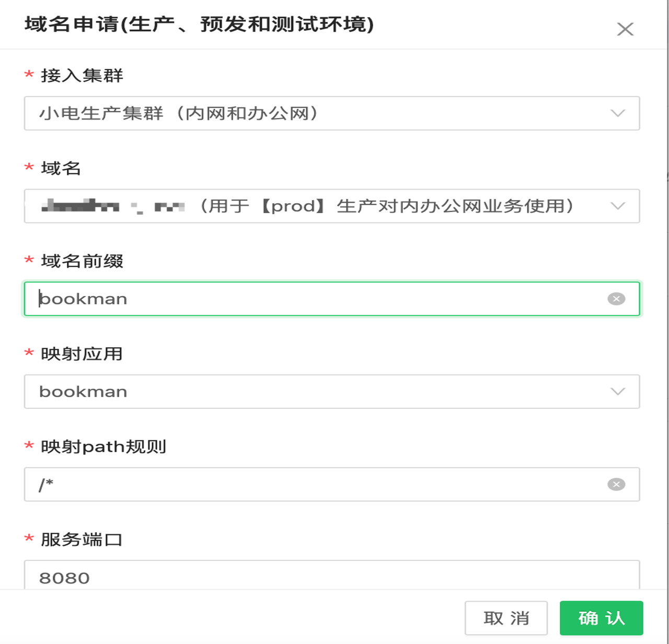
Task: Open the 小电生产集群 cluster dropdown
Action: [314, 113]
